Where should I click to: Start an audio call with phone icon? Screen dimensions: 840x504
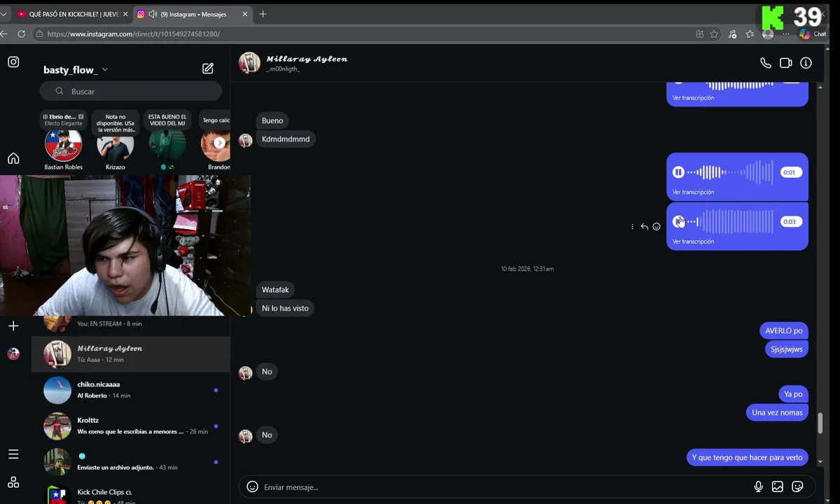click(x=766, y=63)
